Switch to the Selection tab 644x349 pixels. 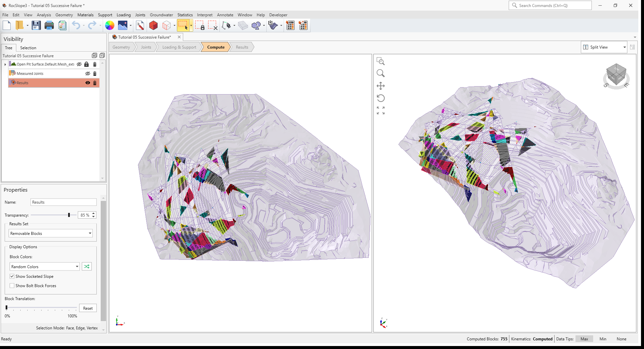(28, 48)
